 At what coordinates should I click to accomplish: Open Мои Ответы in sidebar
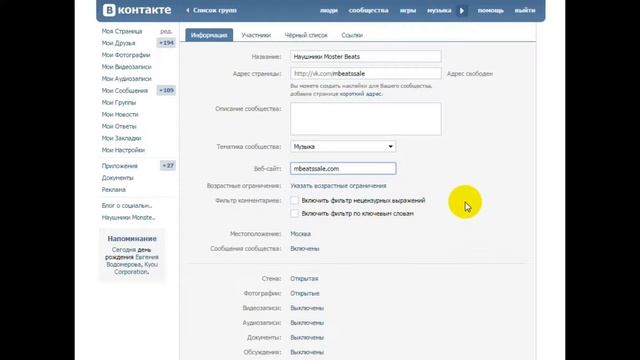(x=119, y=126)
